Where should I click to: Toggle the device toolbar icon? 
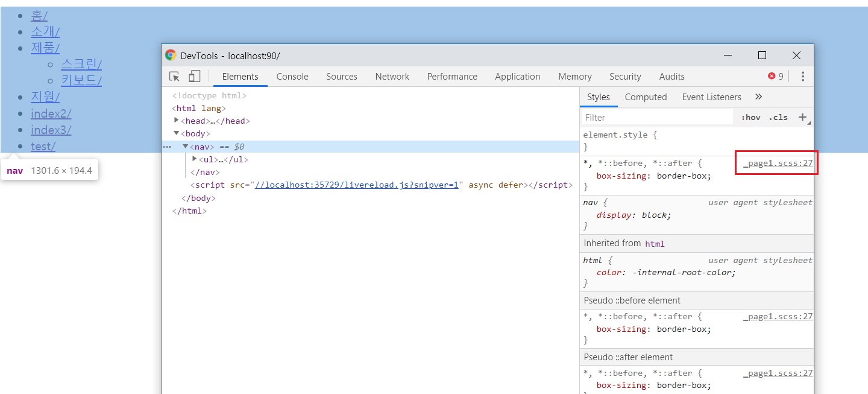coord(194,77)
